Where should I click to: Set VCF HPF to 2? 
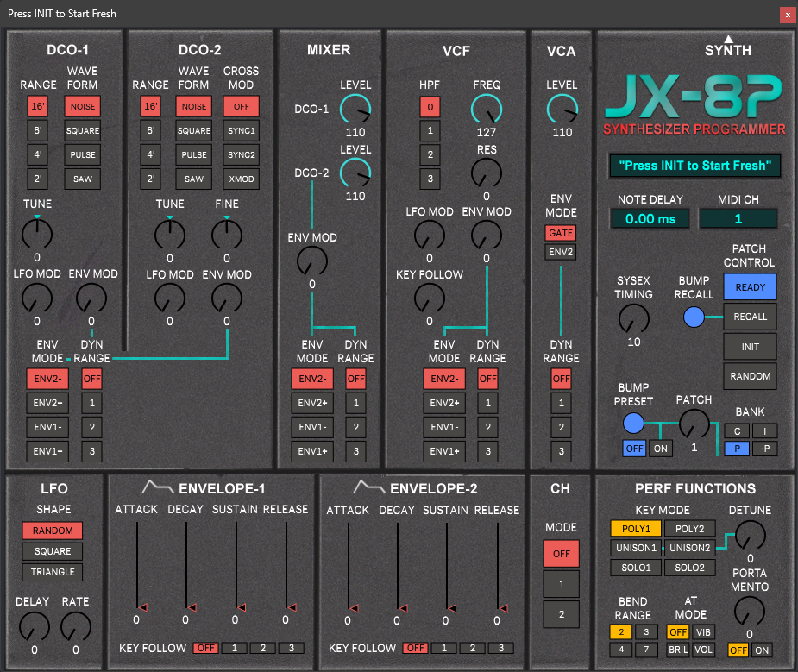430,154
